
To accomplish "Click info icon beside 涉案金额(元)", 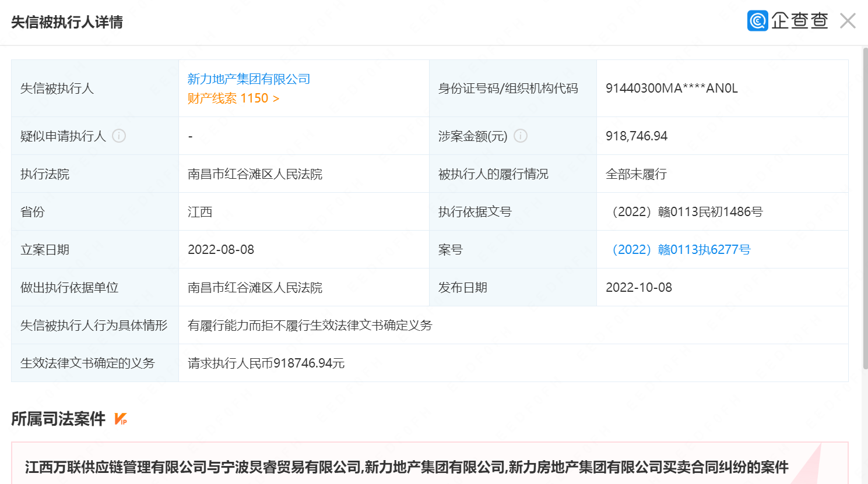I will pos(521,136).
